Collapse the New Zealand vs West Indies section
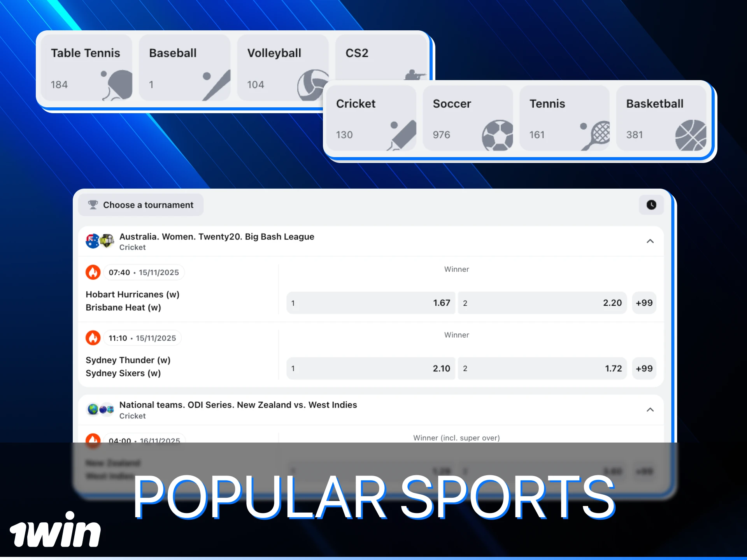The image size is (747, 560). [x=650, y=409]
